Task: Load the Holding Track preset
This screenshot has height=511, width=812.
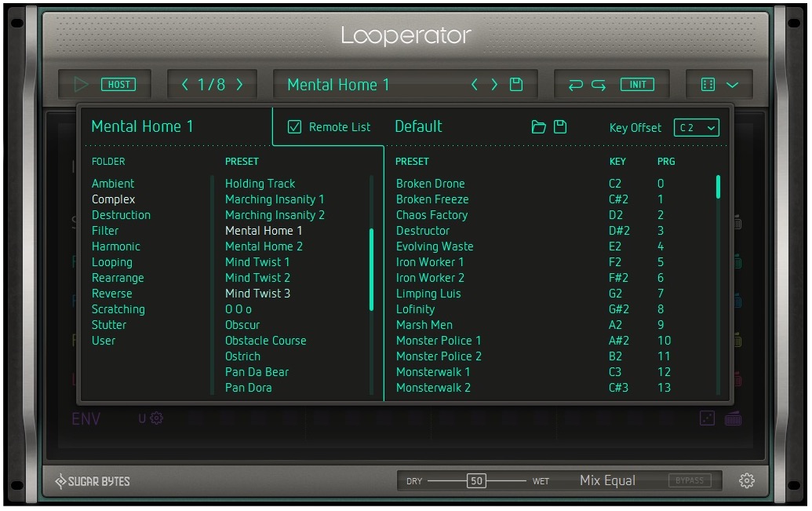Action: tap(260, 184)
